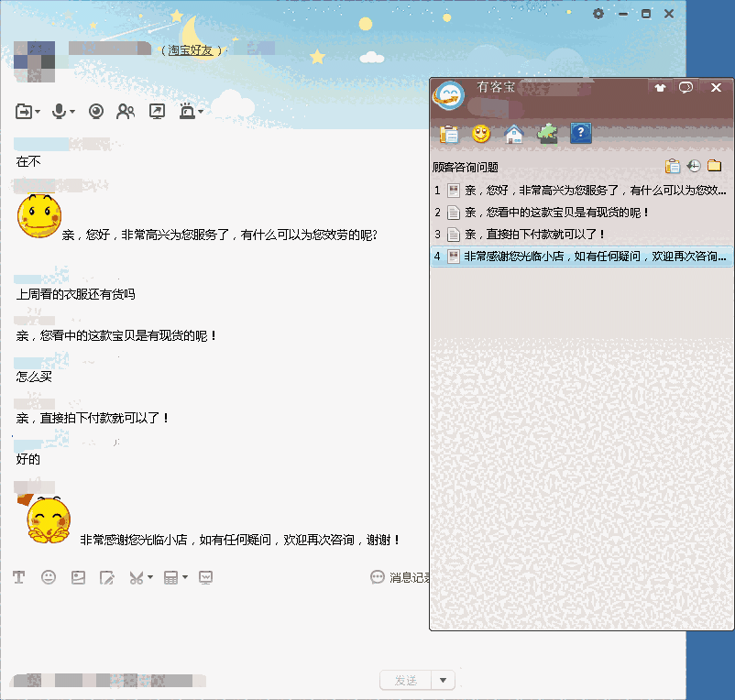This screenshot has width=735, height=700.
Task: Open the remote screen share icon
Action: pos(157,112)
